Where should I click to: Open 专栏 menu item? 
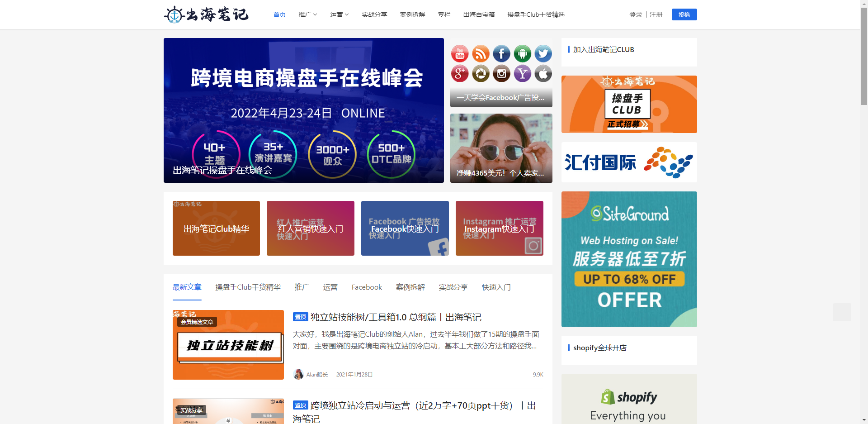click(x=444, y=14)
